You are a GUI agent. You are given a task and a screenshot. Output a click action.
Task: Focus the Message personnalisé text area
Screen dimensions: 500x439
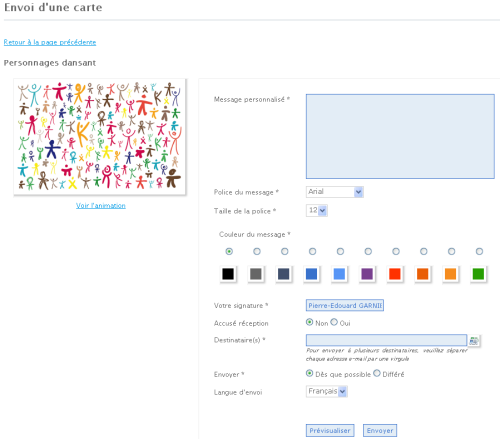400,136
